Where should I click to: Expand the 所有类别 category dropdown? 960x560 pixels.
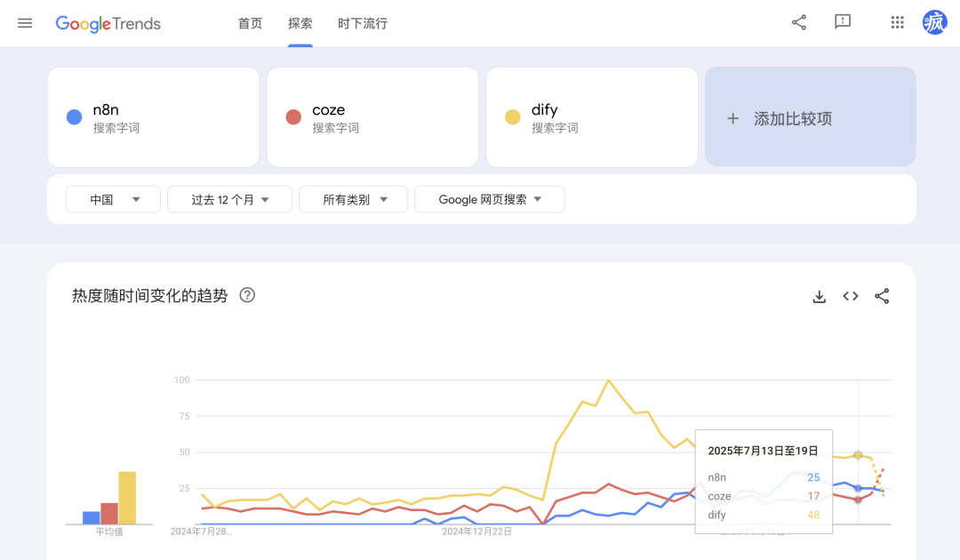pyautogui.click(x=354, y=200)
